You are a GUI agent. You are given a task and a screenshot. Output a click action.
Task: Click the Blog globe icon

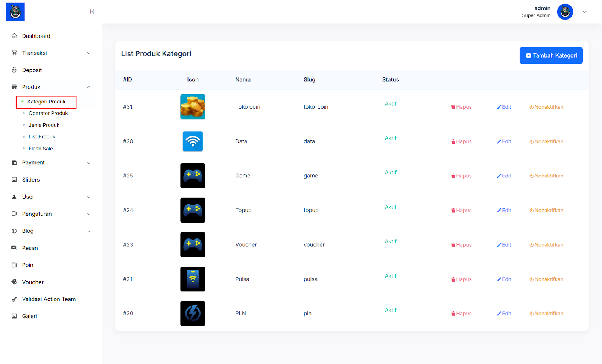point(14,231)
